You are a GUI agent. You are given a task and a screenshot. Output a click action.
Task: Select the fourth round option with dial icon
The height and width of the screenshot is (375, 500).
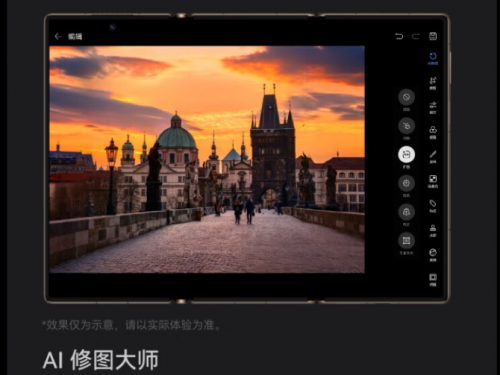406,183
